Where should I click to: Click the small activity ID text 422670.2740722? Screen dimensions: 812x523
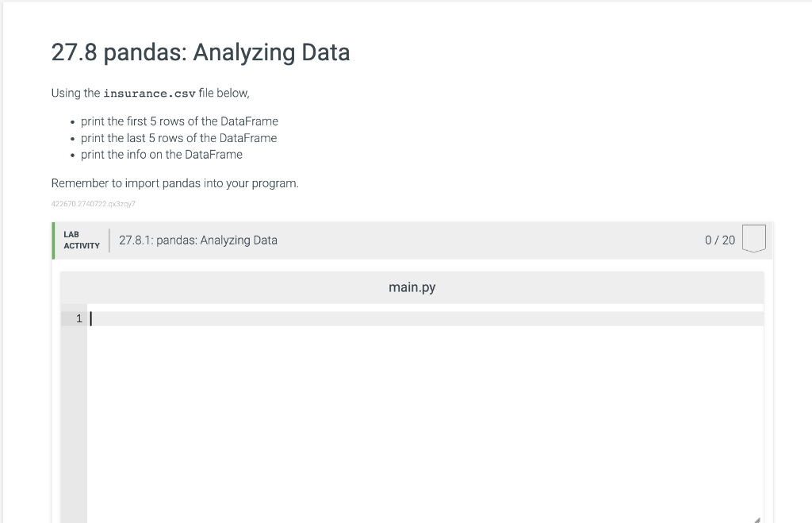(94, 204)
